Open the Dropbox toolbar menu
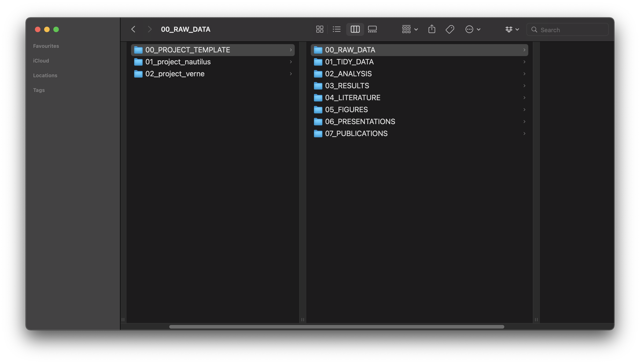The height and width of the screenshot is (364, 640). tap(512, 29)
